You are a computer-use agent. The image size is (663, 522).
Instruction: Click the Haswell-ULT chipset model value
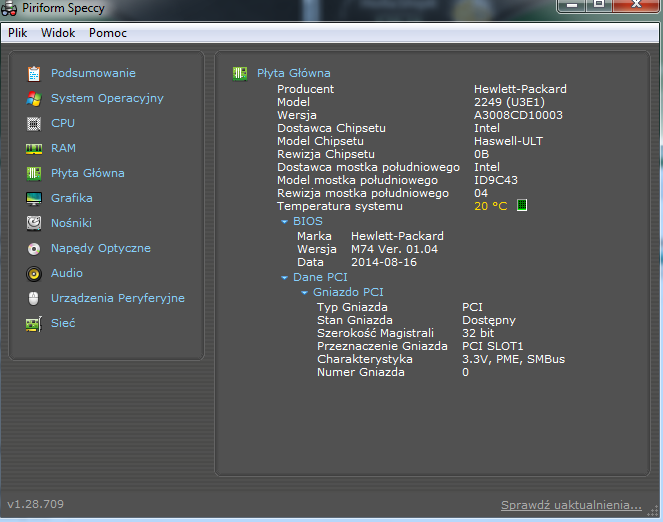pyautogui.click(x=508, y=141)
